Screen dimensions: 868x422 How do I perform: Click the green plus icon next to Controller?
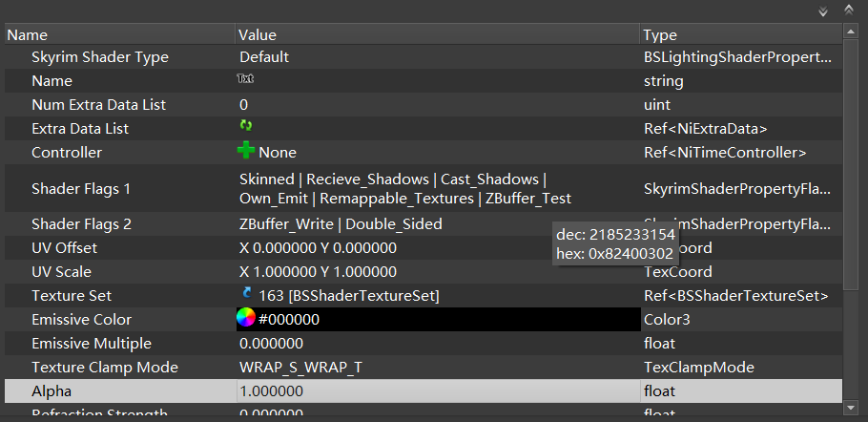click(246, 150)
